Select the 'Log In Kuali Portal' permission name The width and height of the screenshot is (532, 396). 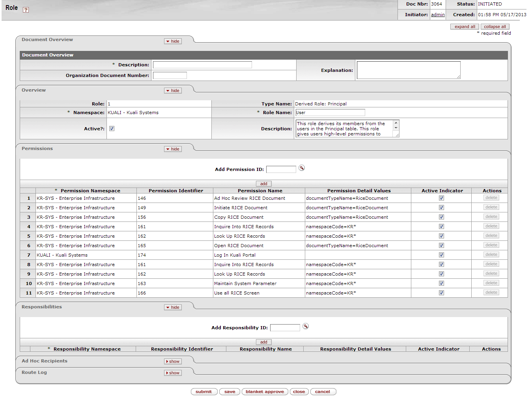click(x=235, y=255)
